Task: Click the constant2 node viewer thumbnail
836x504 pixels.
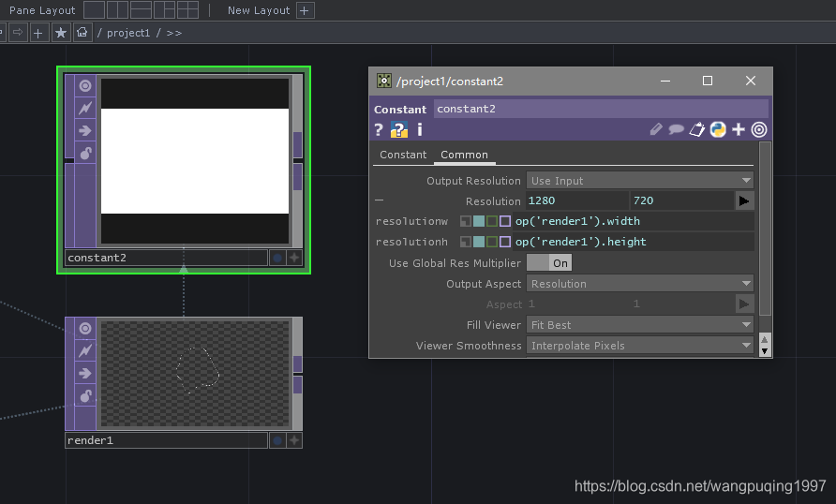Action: (x=195, y=161)
